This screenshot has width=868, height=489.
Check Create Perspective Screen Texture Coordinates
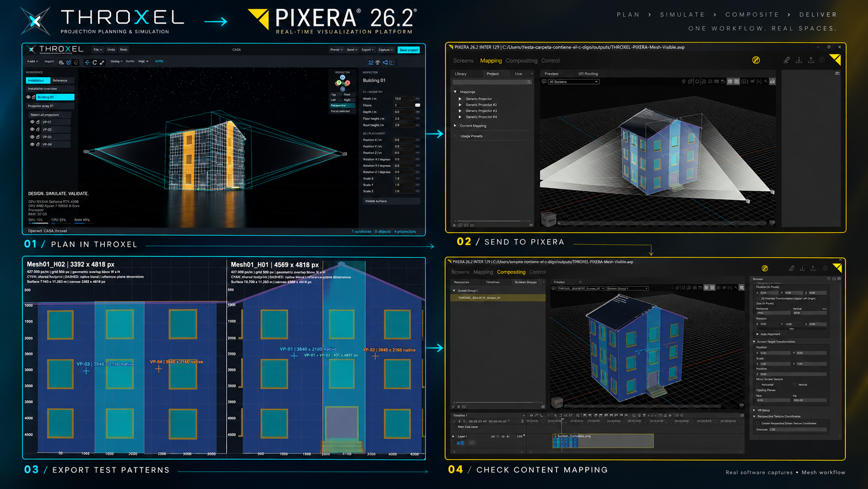[x=758, y=423]
